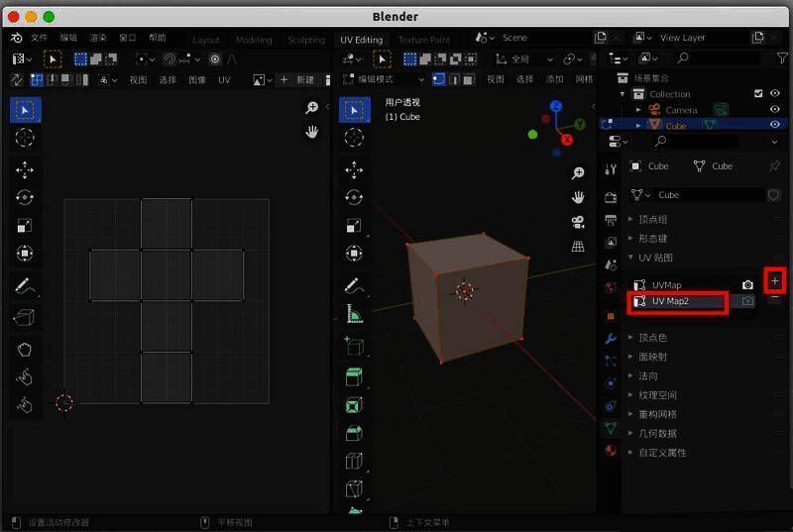Select the Scale tool in UV editor toolbar
The width and height of the screenshot is (793, 532).
25,225
